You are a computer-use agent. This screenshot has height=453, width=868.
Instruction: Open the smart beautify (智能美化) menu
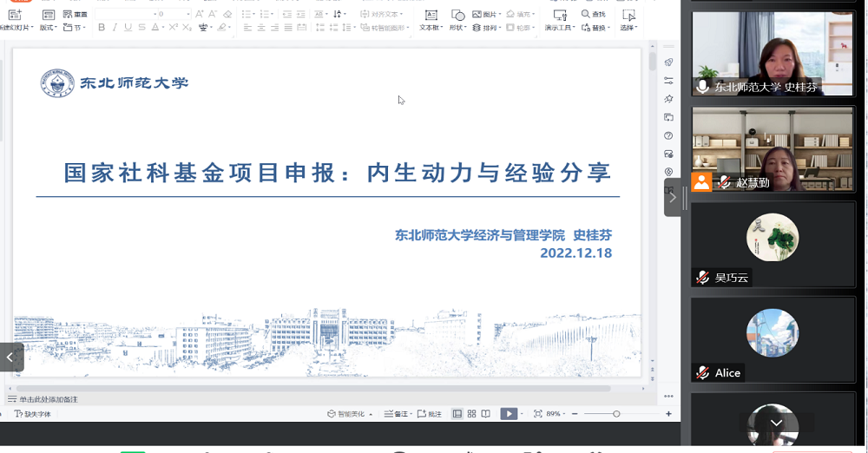tap(351, 414)
